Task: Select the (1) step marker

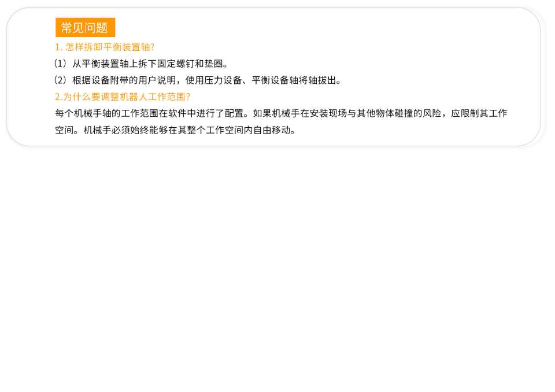Action: (60, 64)
